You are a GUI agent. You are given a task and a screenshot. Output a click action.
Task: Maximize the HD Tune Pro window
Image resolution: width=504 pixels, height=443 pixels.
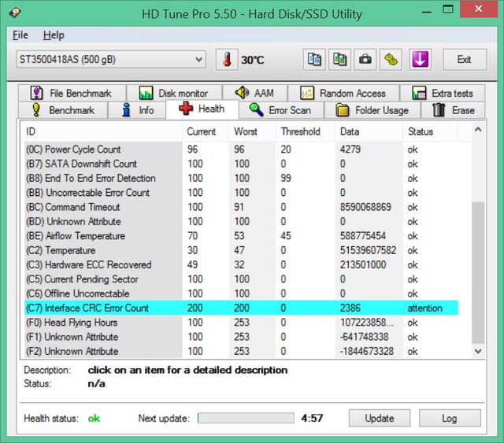click(x=448, y=9)
